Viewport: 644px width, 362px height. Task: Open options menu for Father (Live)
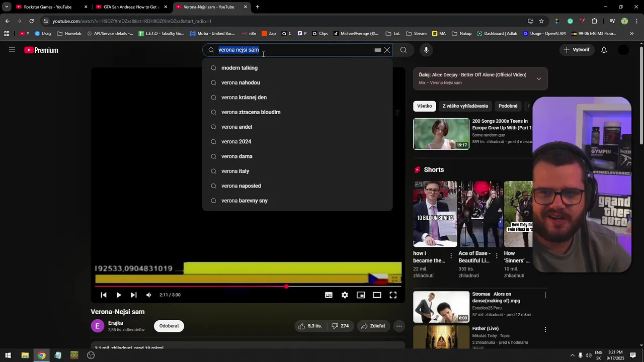point(545,330)
